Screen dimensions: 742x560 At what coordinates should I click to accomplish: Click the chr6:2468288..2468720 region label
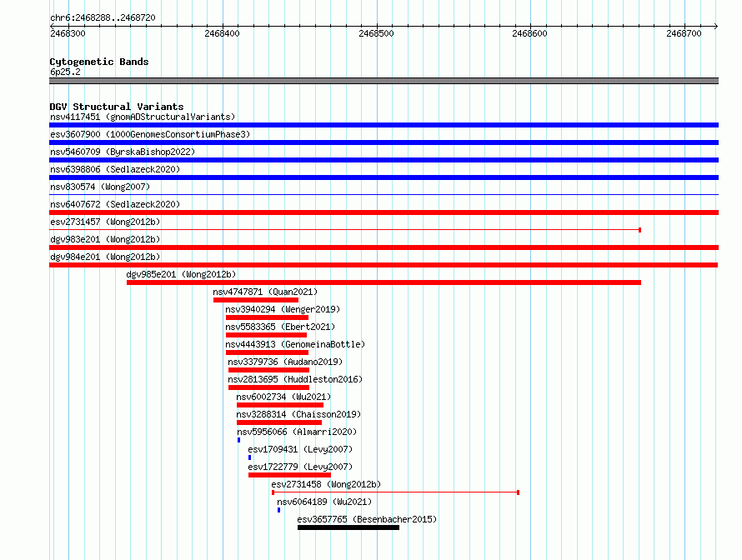(x=103, y=17)
